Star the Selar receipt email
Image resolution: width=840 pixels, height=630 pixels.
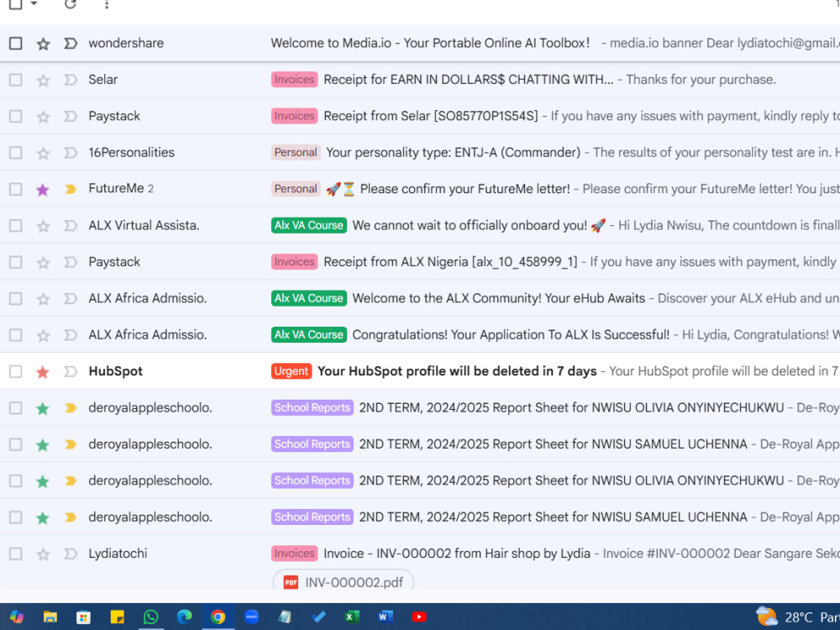coord(43,80)
